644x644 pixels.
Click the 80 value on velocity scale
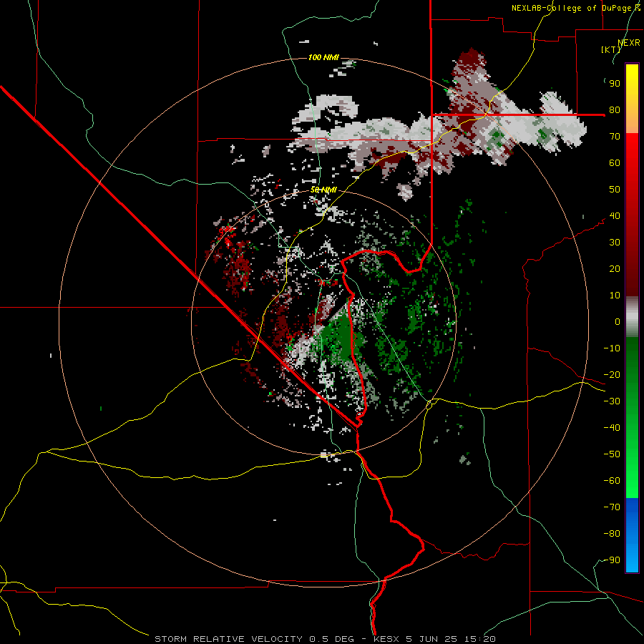615,109
